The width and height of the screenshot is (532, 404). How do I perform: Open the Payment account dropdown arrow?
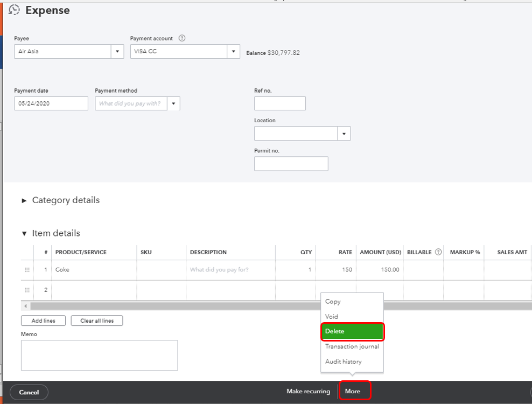tap(234, 52)
